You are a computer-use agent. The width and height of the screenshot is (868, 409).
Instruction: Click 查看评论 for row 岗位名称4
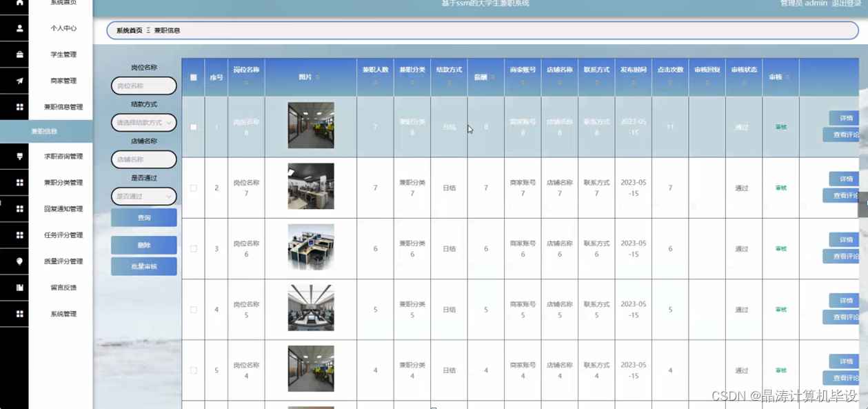point(842,378)
